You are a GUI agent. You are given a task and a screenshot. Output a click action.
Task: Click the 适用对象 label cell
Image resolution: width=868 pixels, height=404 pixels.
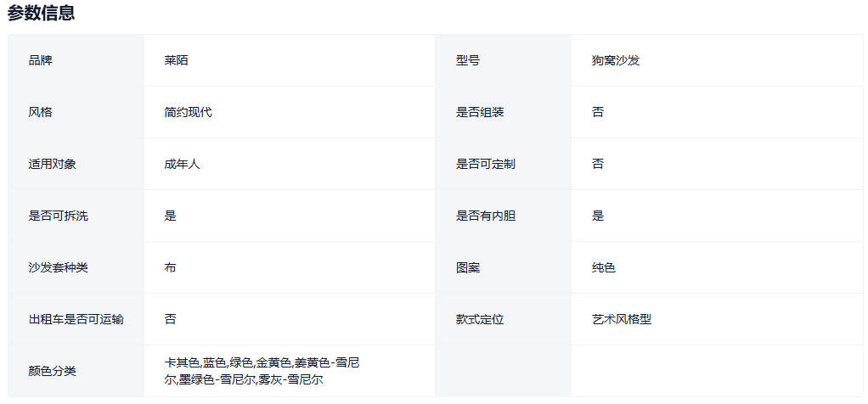click(x=52, y=164)
